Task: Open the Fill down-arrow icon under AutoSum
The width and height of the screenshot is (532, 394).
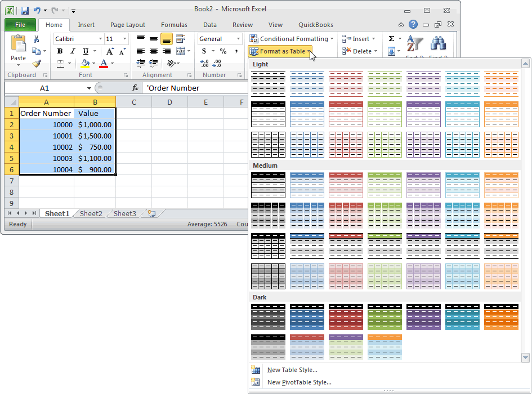Action: 391,51
